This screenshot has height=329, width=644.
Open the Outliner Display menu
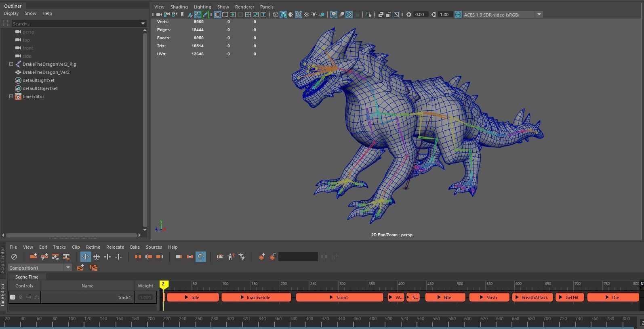[11, 13]
